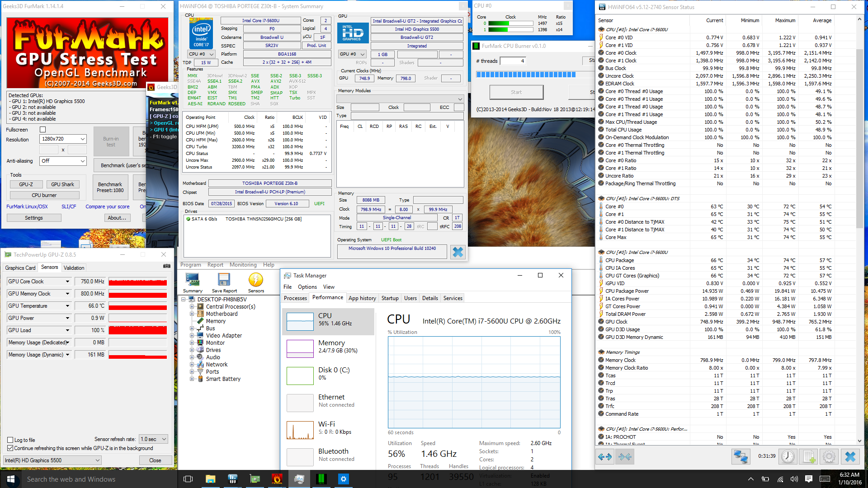
Task: Click the log file add sheet icon
Action: pos(809,457)
